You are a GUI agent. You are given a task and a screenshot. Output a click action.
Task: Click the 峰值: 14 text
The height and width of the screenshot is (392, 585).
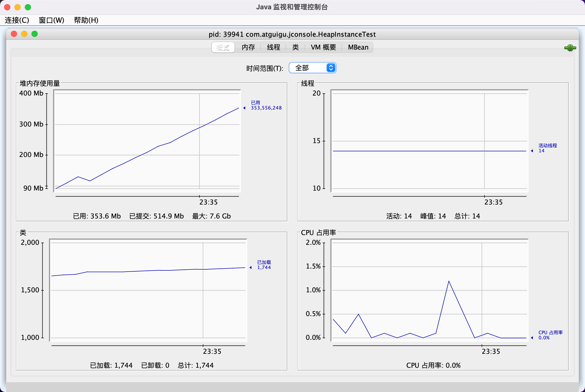coord(433,216)
